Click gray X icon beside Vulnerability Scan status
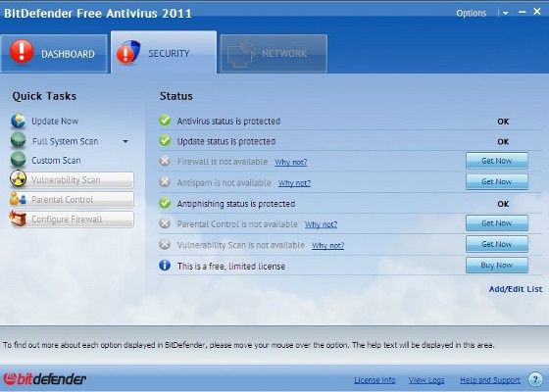This screenshot has width=549, height=392. tap(165, 244)
